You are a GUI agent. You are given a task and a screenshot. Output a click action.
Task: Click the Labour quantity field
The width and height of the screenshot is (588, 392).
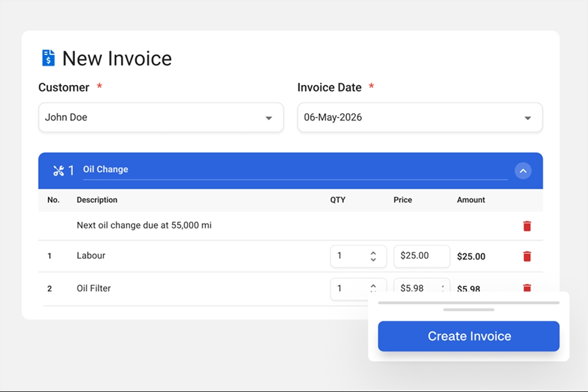pyautogui.click(x=358, y=256)
